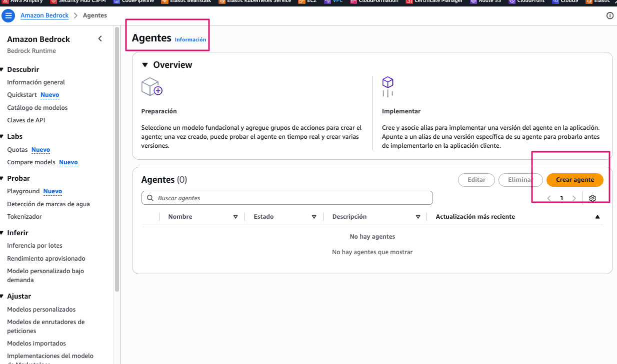Open Implementaciones del modelo link

click(50, 356)
